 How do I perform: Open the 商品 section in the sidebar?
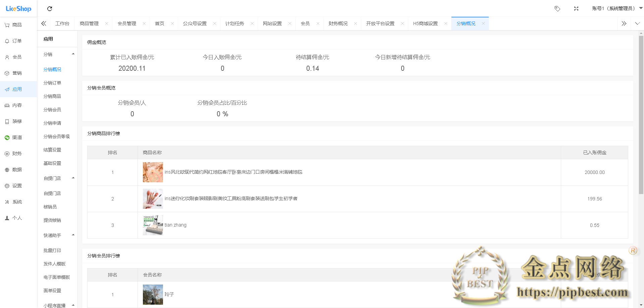tap(15, 24)
